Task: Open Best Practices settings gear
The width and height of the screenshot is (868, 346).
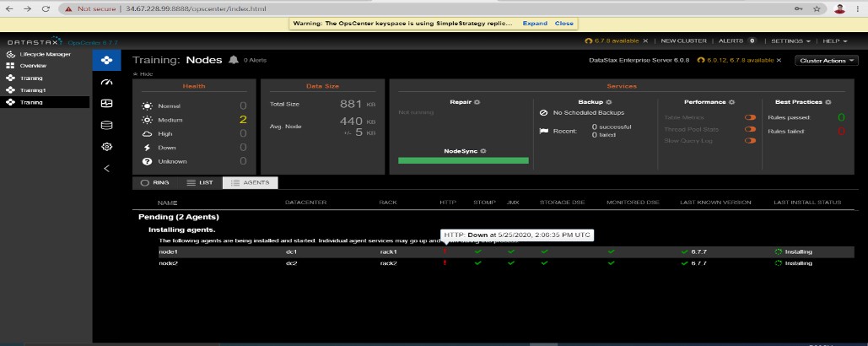Action: pyautogui.click(x=828, y=102)
